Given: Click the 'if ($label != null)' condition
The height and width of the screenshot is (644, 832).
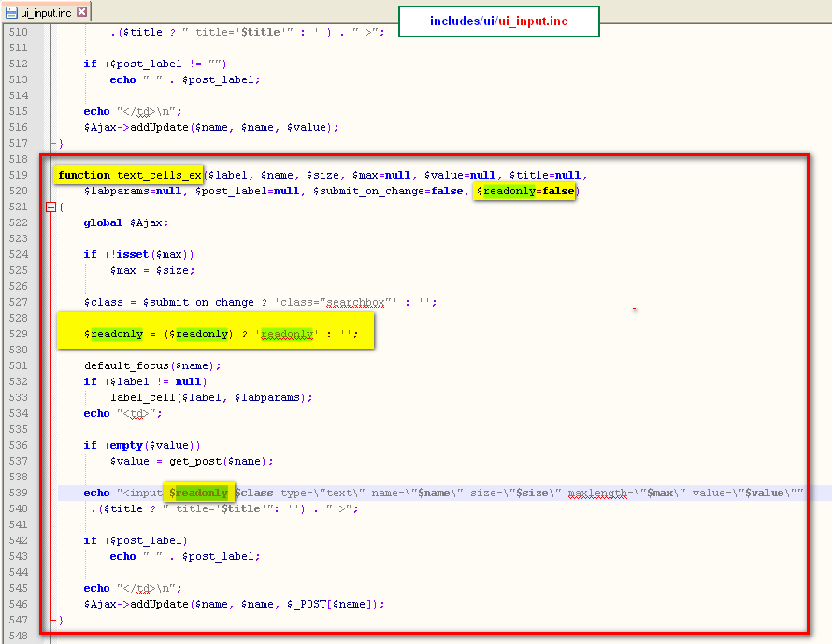Looking at the screenshot, I should (x=146, y=382).
